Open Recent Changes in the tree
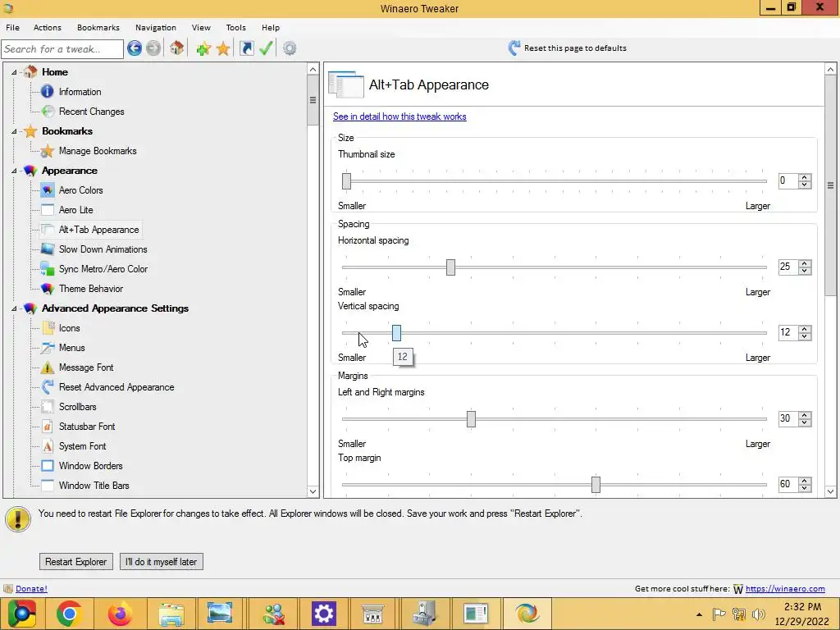 [92, 112]
